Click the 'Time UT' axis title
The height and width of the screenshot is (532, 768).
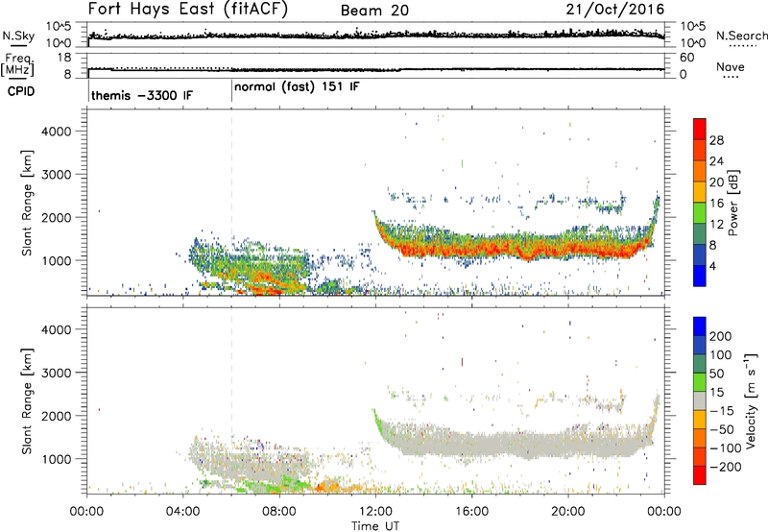(x=375, y=526)
